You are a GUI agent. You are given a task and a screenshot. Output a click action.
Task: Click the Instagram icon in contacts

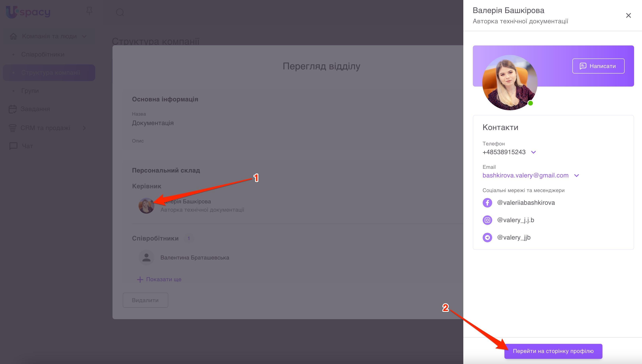[487, 220]
